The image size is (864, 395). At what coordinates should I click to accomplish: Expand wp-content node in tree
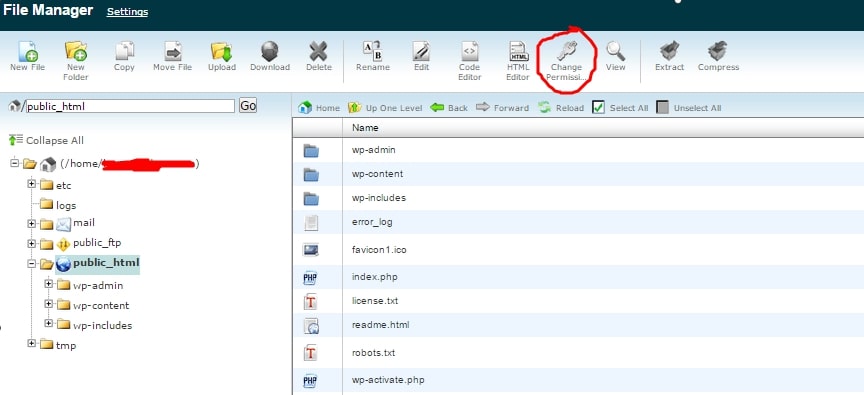click(48, 304)
